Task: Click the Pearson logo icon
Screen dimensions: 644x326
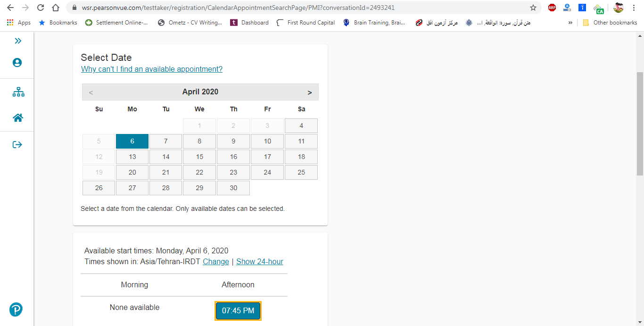Action: point(16,309)
